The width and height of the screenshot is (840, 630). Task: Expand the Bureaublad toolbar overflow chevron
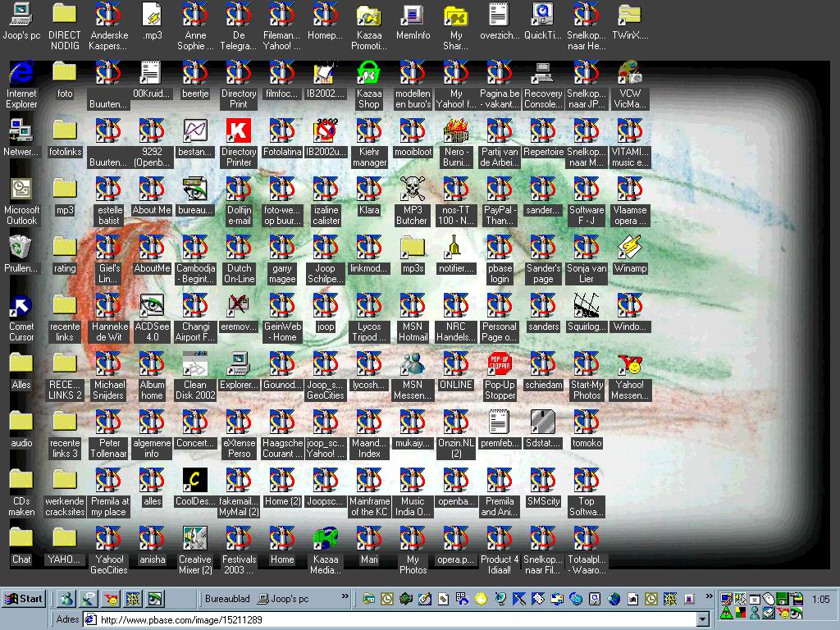pyautogui.click(x=345, y=596)
